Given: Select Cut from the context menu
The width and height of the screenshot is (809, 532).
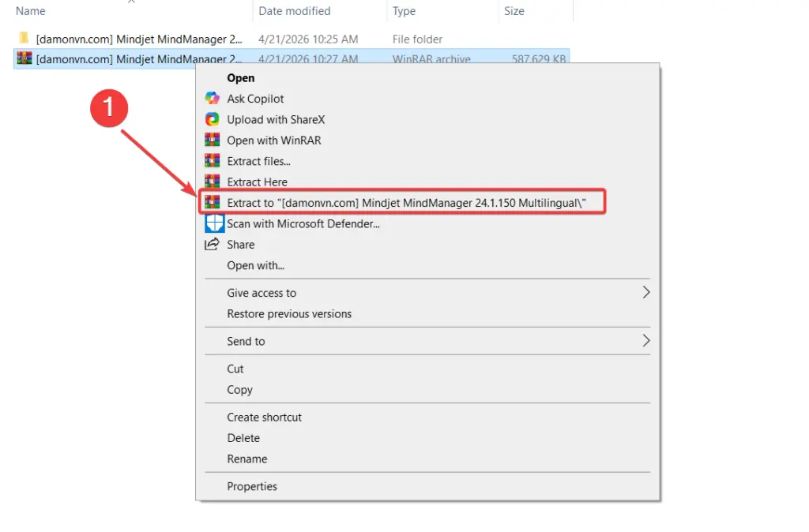Looking at the screenshot, I should 235,369.
